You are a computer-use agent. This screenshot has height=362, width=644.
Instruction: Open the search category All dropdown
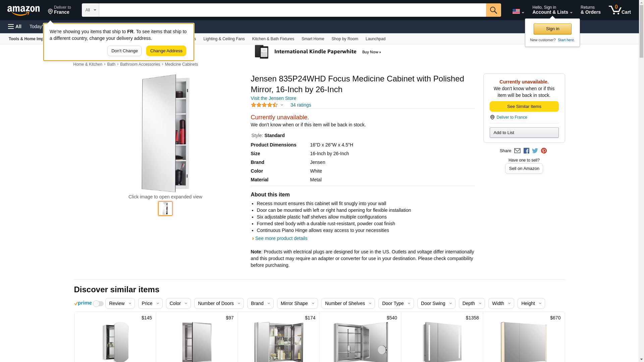pyautogui.click(x=90, y=10)
